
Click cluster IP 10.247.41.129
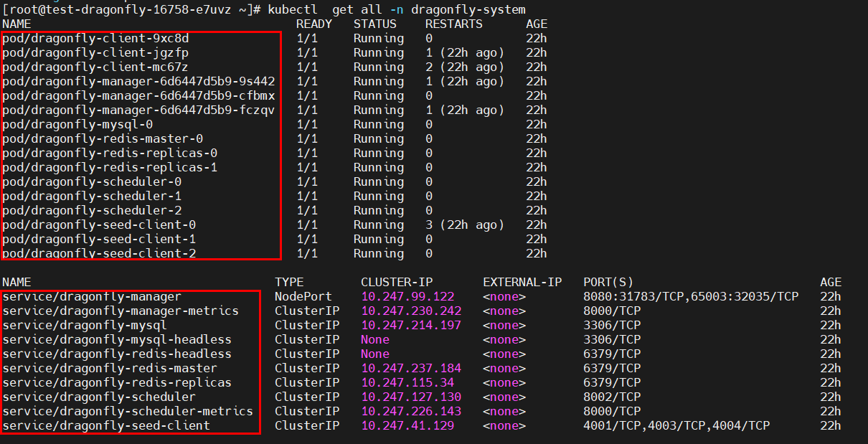[407, 425]
